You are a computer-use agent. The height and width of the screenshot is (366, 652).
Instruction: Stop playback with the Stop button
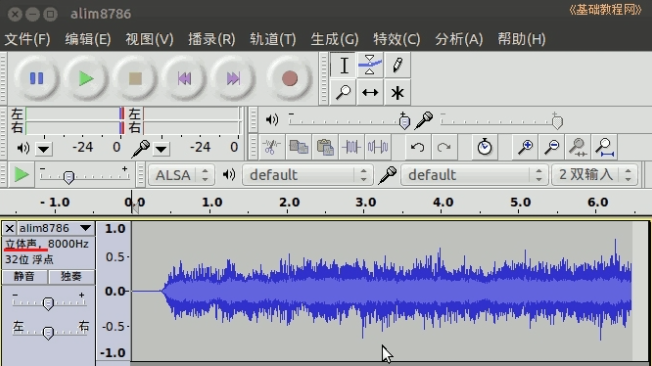[135, 78]
